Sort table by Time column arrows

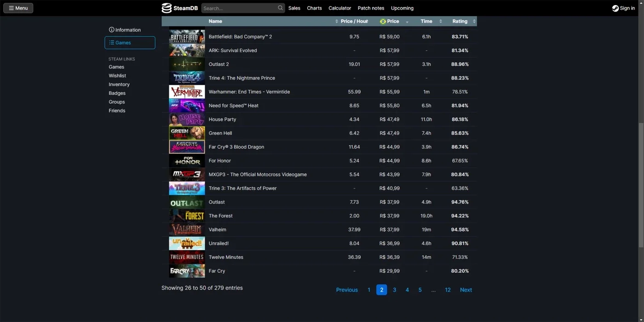point(441,21)
